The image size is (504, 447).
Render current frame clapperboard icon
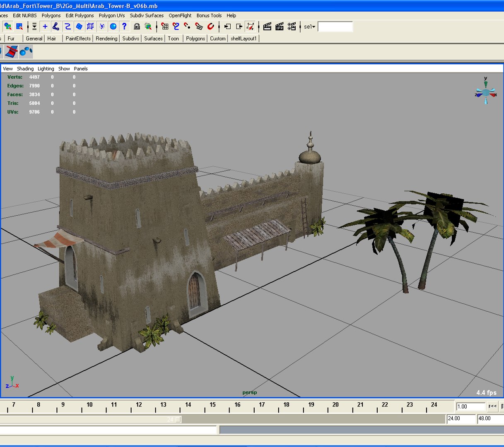point(267,26)
